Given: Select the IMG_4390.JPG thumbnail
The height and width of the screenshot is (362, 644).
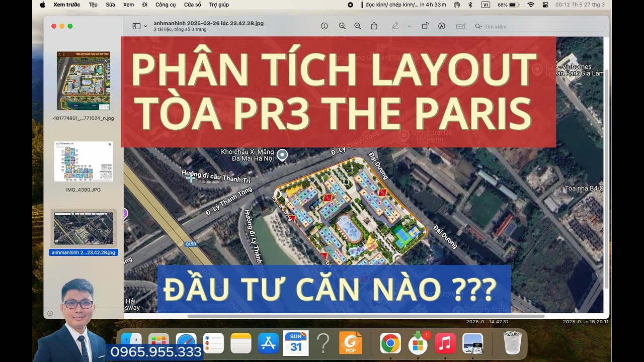Looking at the screenshot, I should [84, 161].
